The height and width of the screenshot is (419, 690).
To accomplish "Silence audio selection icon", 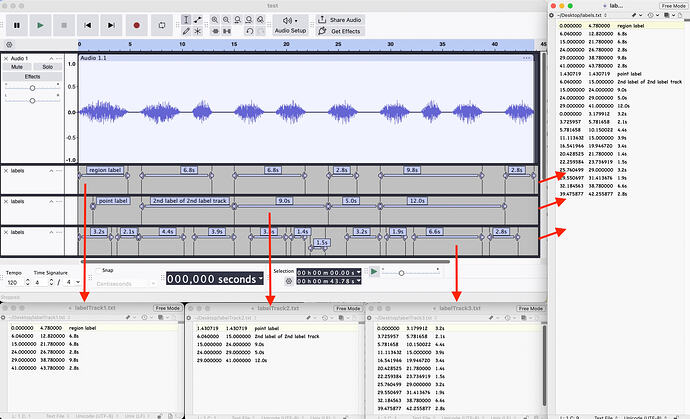I will coord(227,31).
